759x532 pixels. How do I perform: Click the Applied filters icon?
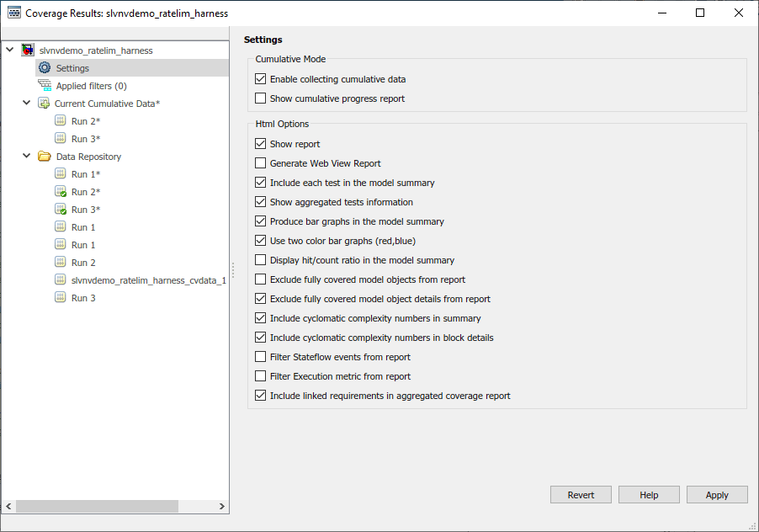tap(45, 86)
